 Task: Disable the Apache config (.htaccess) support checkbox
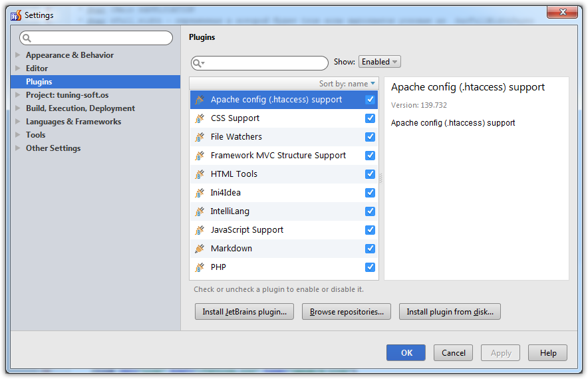click(370, 100)
